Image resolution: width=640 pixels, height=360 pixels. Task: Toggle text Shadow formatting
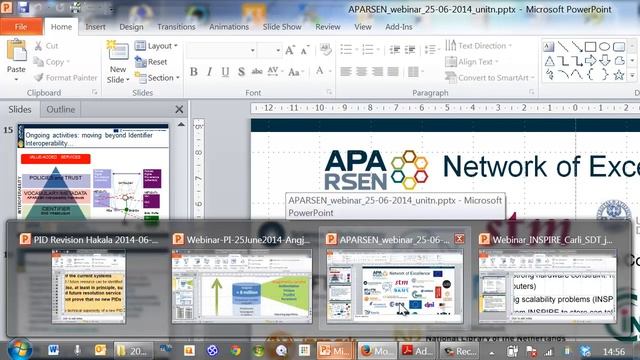(241, 72)
